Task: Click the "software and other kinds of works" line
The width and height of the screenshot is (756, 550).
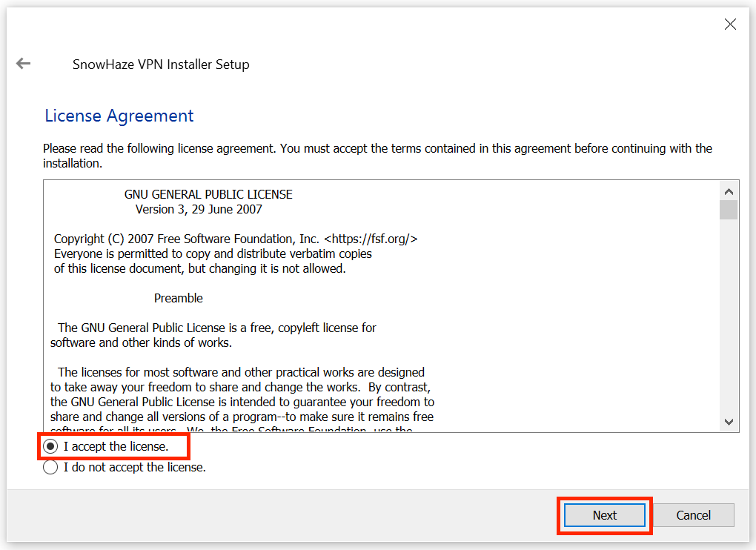Action: [x=142, y=342]
